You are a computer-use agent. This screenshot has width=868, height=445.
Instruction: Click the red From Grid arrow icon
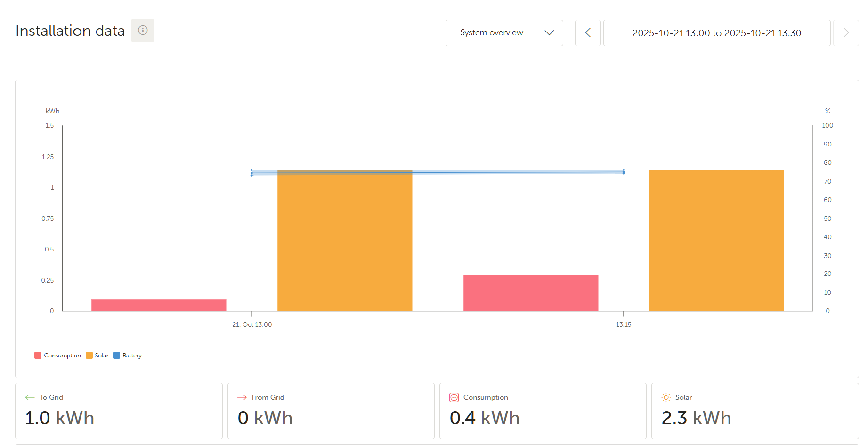click(x=242, y=397)
